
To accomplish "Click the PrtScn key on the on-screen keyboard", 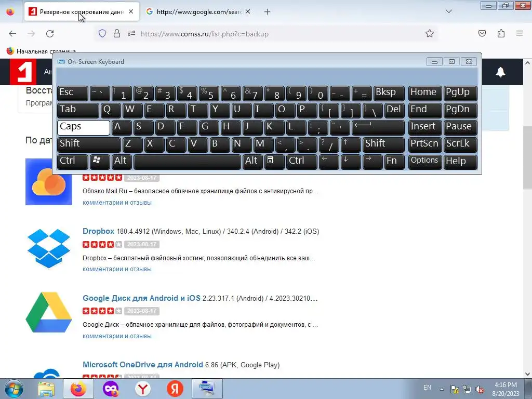I will 424,144.
